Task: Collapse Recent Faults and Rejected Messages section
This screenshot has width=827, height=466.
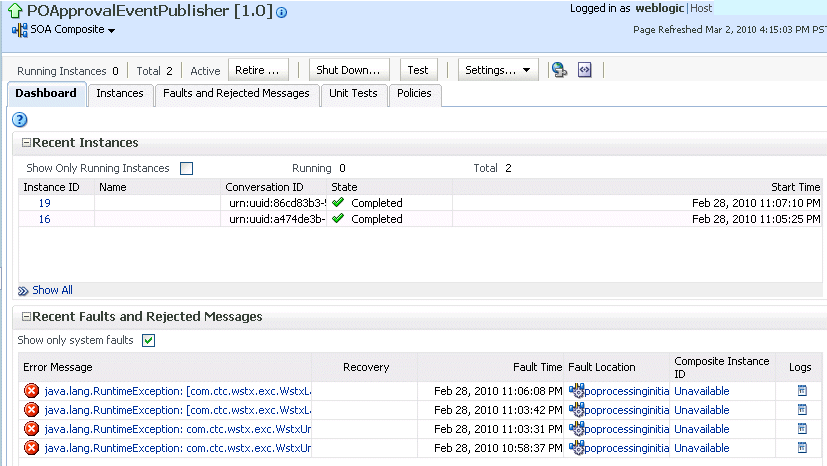Action: 26,317
